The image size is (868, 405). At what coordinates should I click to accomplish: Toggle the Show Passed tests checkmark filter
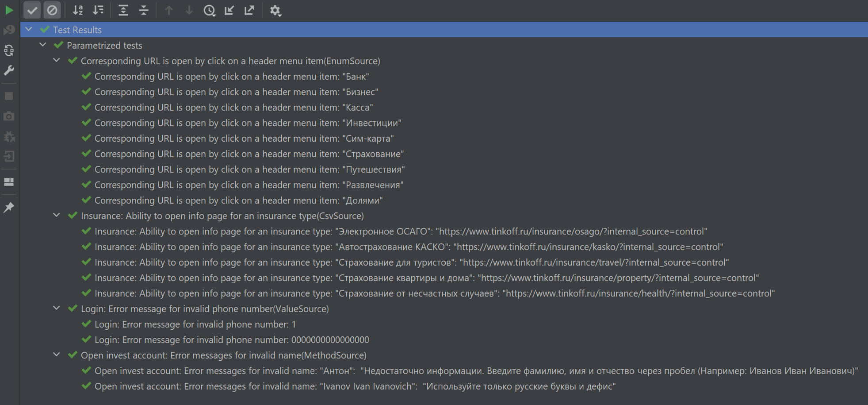(x=32, y=10)
